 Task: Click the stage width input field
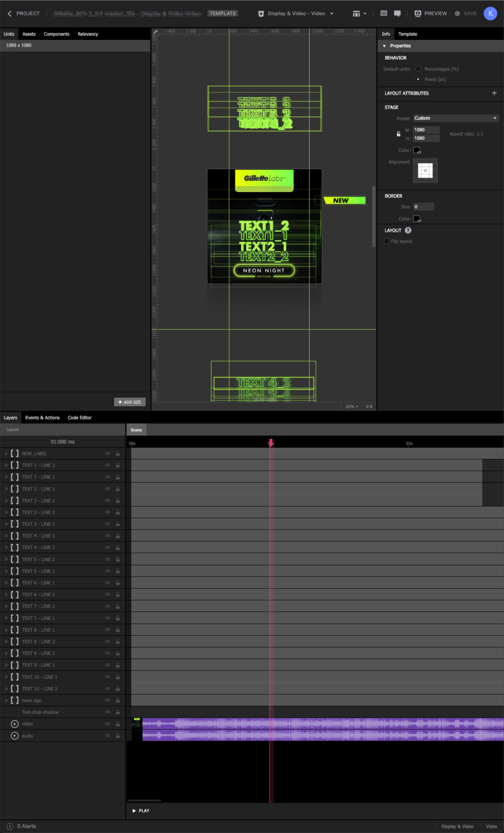tap(426, 130)
